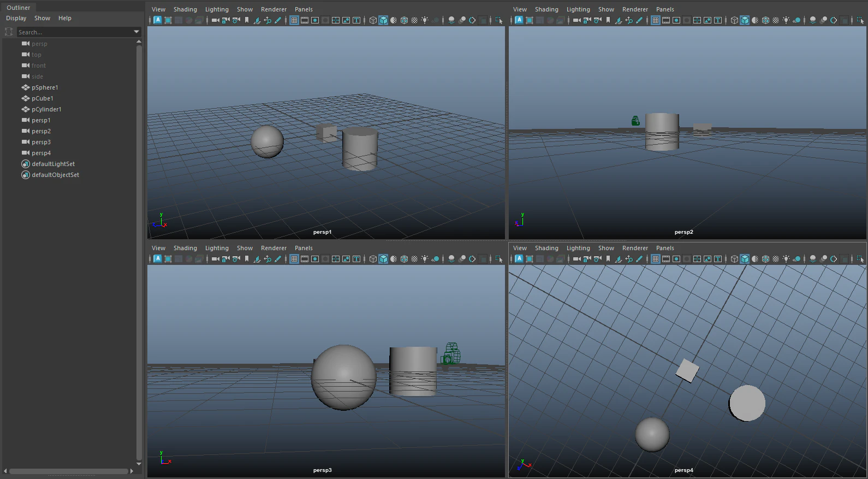Open Outliner Help menu

click(65, 18)
